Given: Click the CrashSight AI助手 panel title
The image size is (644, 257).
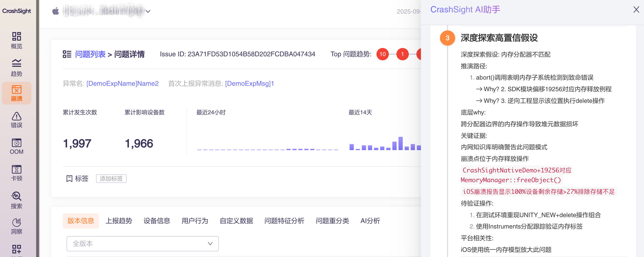Looking at the screenshot, I should 465,10.
